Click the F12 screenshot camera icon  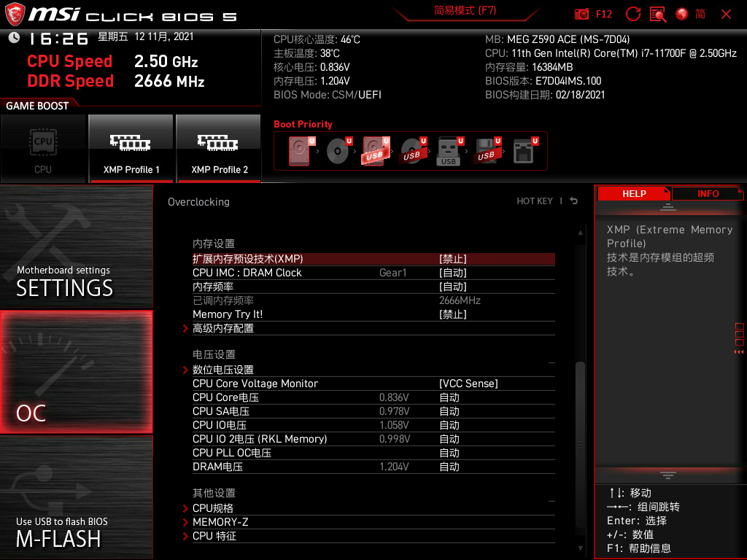click(x=582, y=14)
